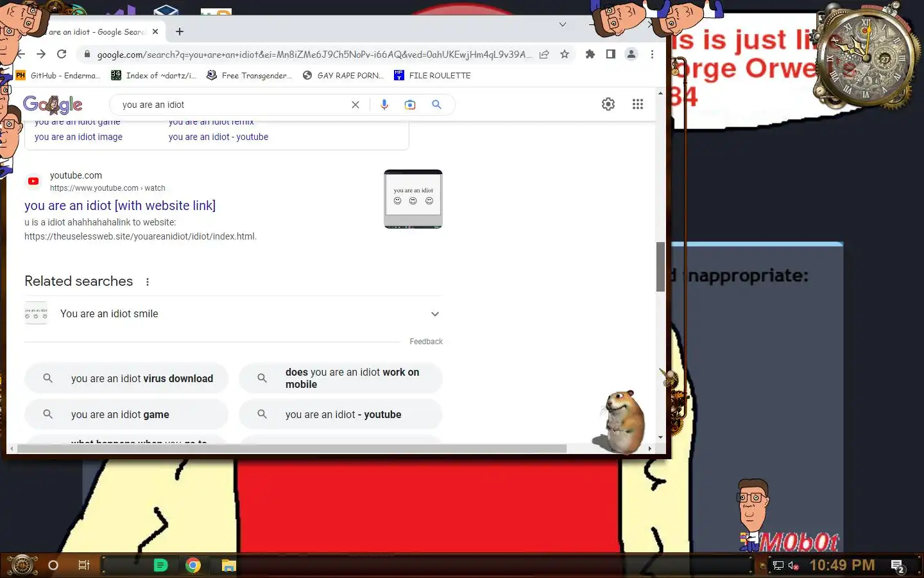The height and width of the screenshot is (578, 924).
Task: Click the Chrome address bar URL
Action: pyautogui.click(x=314, y=55)
